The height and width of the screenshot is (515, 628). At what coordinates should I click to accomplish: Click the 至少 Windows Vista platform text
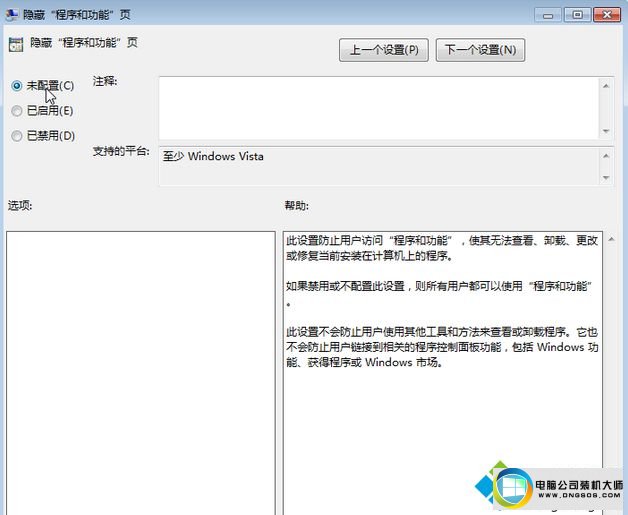(x=213, y=156)
